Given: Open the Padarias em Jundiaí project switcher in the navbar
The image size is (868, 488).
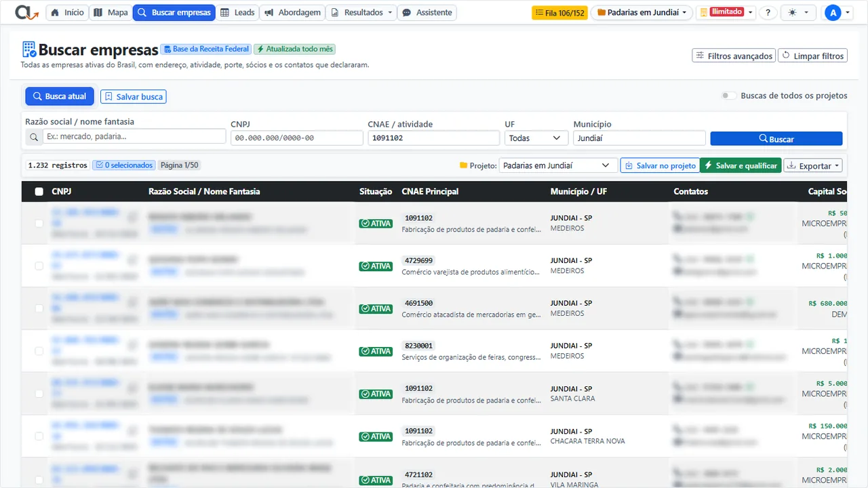Looking at the screenshot, I should (642, 12).
